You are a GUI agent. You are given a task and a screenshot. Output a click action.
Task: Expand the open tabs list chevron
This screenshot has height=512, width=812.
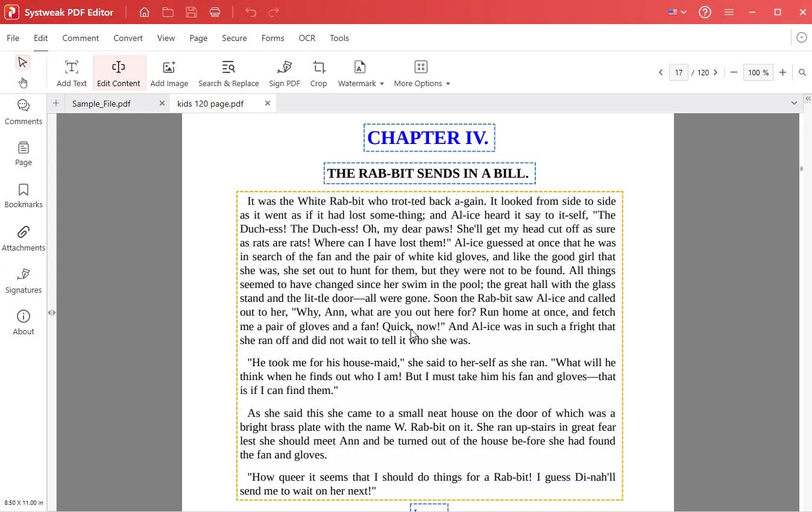794,103
